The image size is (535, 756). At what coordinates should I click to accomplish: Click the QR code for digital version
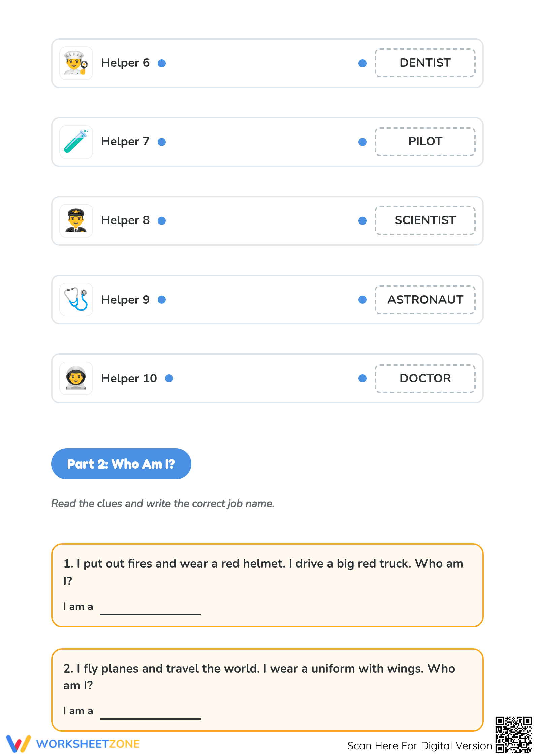click(x=513, y=734)
